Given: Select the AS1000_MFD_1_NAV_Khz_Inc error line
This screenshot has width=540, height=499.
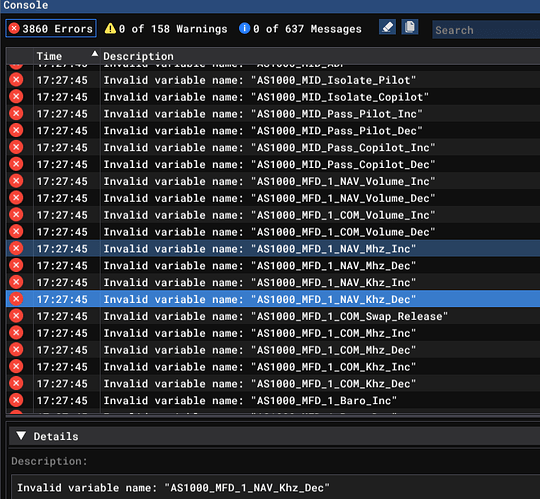Looking at the screenshot, I should click(x=273, y=282).
